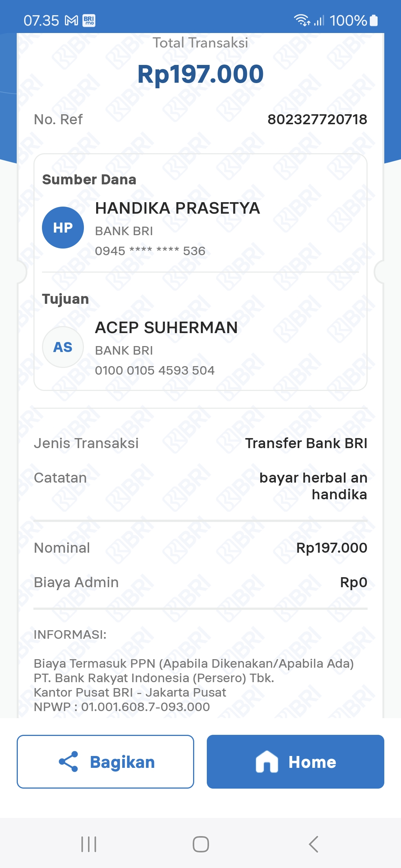Tap the Transfer Bank BRI transaction type
Screen dimensions: 401x868
(x=306, y=443)
